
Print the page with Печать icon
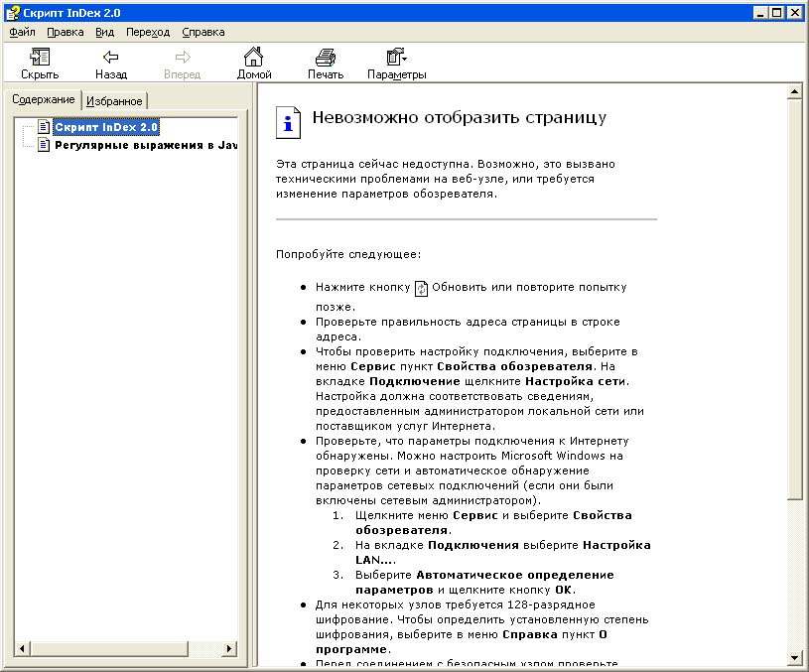[326, 57]
